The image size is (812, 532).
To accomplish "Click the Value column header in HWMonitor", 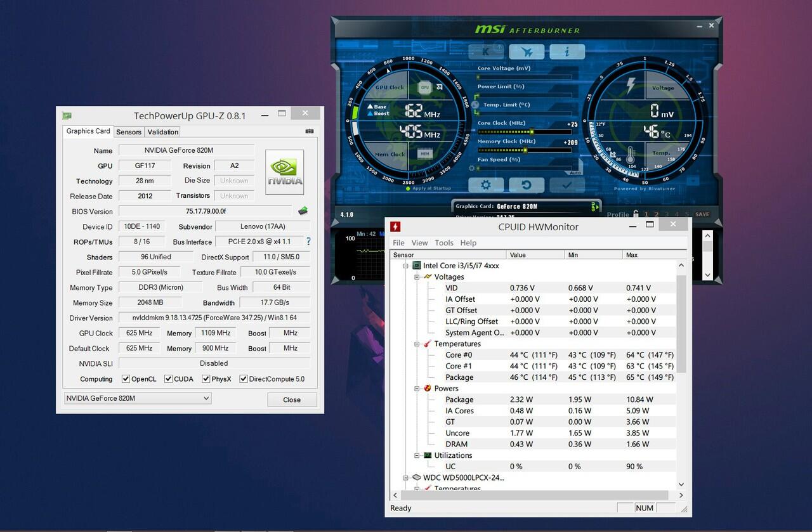I will point(535,255).
